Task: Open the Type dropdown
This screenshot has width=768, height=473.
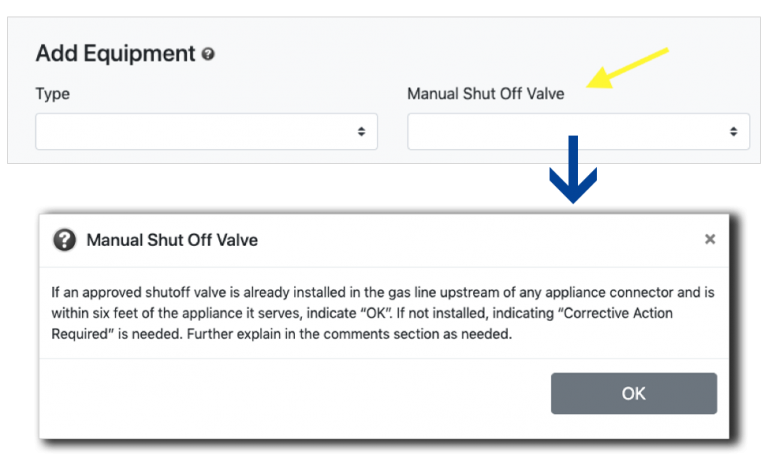Action: point(206,131)
